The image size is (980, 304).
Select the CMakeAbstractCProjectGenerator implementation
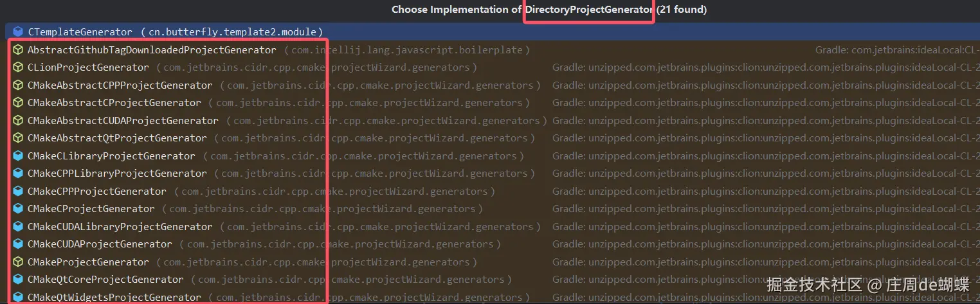114,103
